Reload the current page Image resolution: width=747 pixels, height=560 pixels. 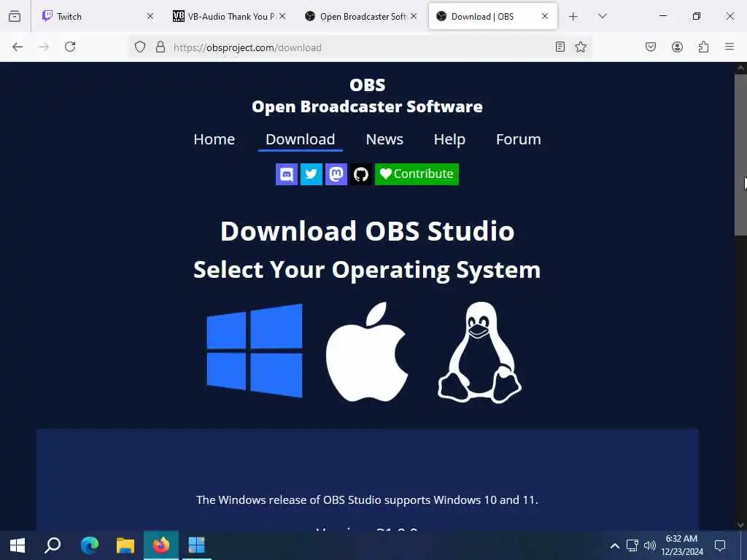tap(70, 47)
